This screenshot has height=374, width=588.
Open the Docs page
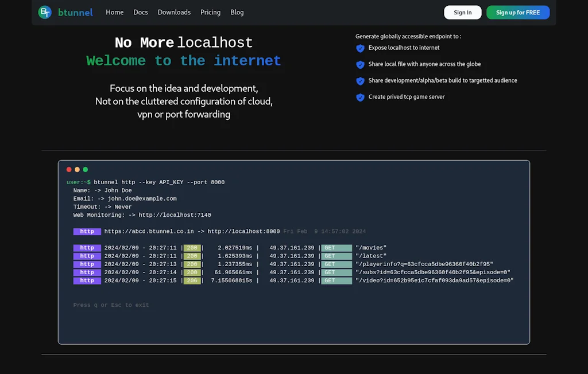coord(141,12)
